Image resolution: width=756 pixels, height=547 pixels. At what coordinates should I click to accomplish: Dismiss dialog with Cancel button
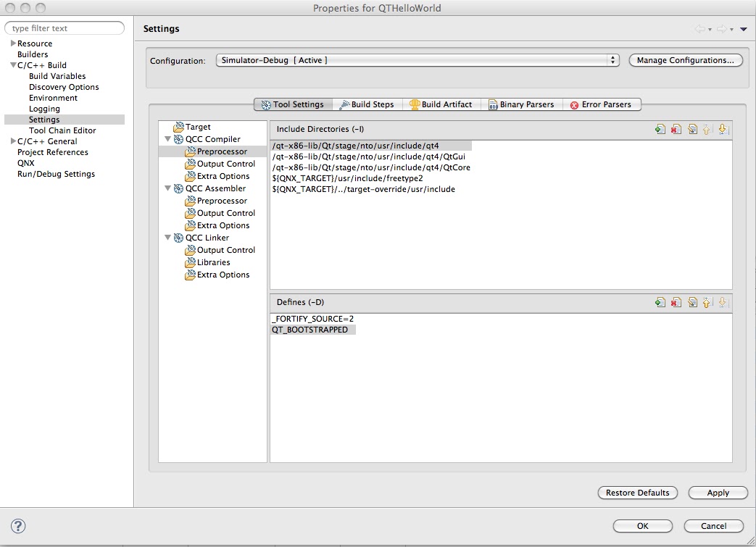pos(713,526)
